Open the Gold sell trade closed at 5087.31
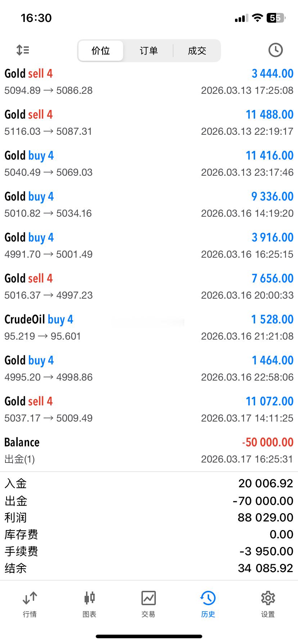Image resolution: width=298 pixels, height=644 pixels. (149, 123)
